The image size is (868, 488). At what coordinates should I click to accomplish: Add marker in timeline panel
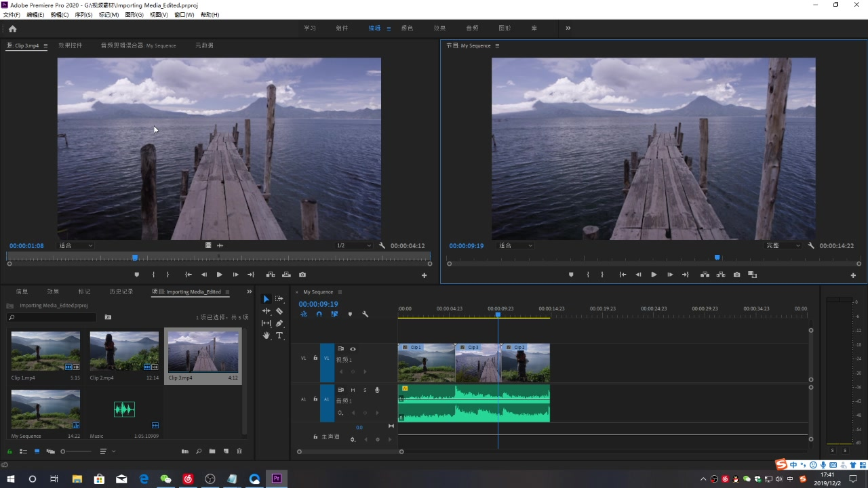[350, 314]
